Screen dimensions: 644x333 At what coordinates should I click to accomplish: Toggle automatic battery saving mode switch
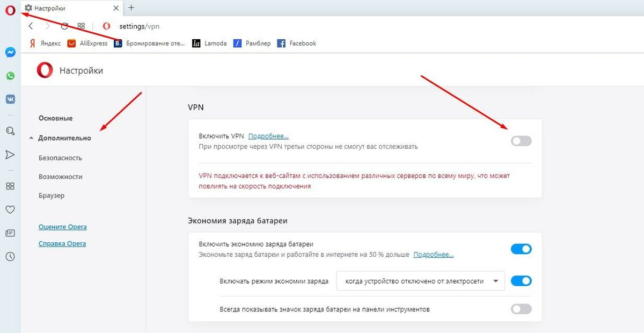pyautogui.click(x=521, y=280)
